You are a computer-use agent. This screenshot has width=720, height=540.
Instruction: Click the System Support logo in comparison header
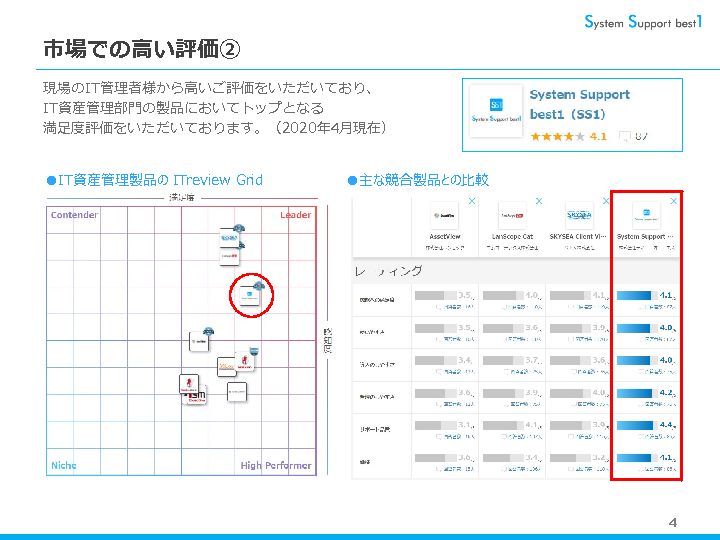coord(647,215)
